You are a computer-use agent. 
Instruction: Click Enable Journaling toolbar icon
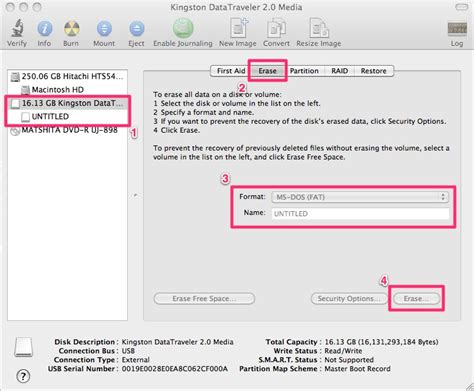[x=183, y=28]
